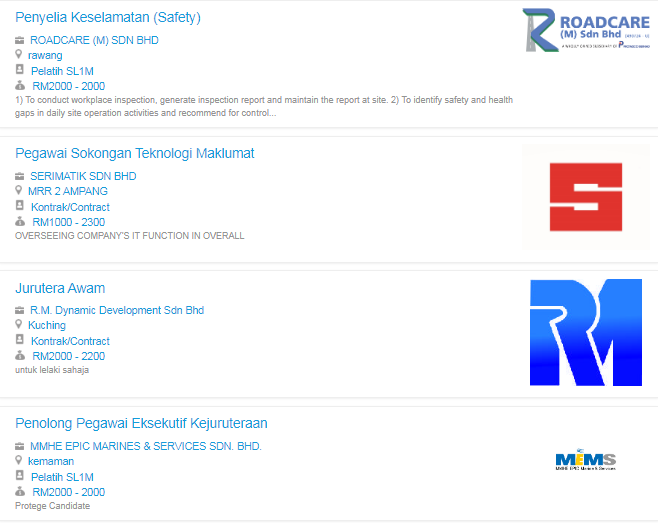Viewport: 658px width, 523px height.
Task: Open the Pegawai Sokongan Teknologi Maklumat listing
Action: 135,153
